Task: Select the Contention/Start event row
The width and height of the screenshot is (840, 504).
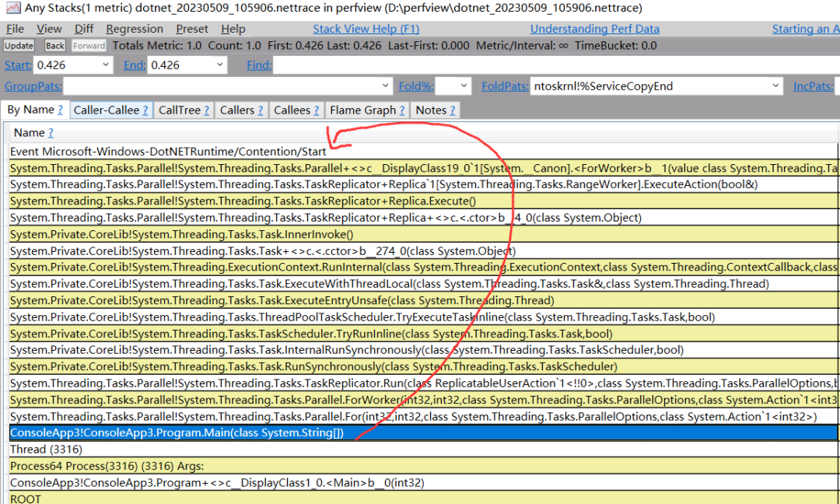Action: [168, 152]
